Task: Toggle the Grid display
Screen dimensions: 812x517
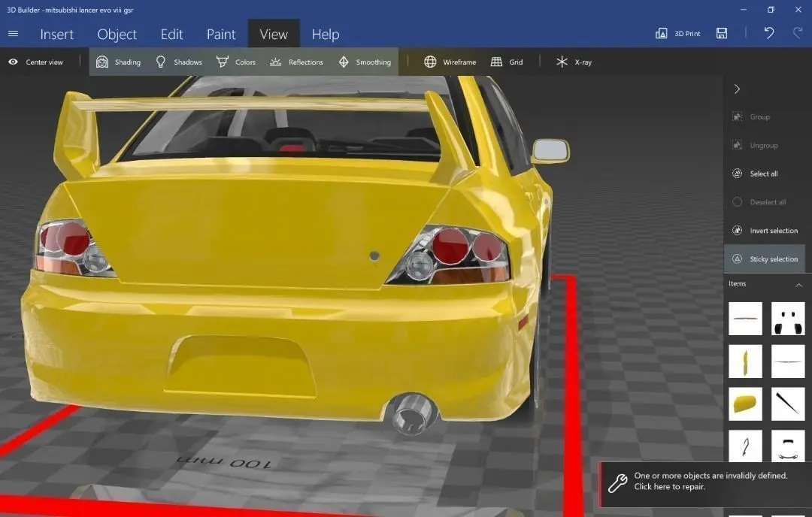Action: coord(507,62)
